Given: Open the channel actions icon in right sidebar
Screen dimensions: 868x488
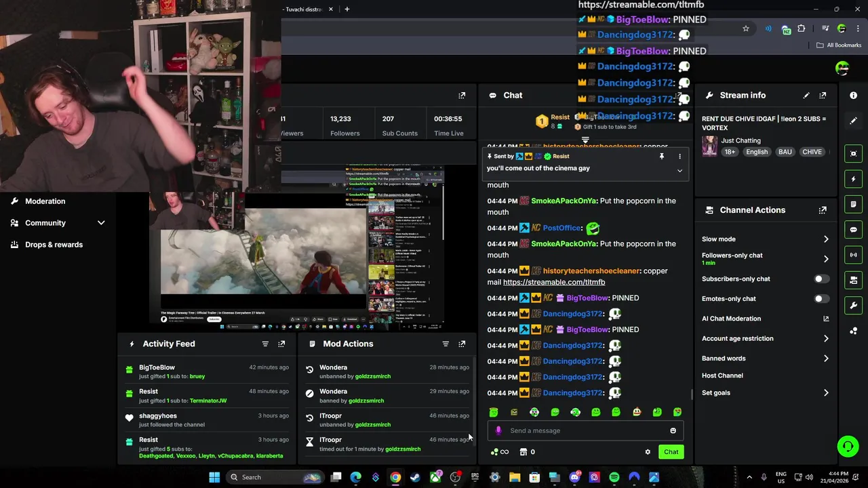Looking at the screenshot, I should coord(854,280).
